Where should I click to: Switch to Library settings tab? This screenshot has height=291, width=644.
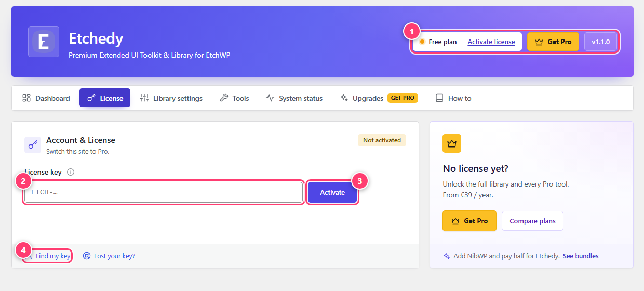tap(171, 98)
